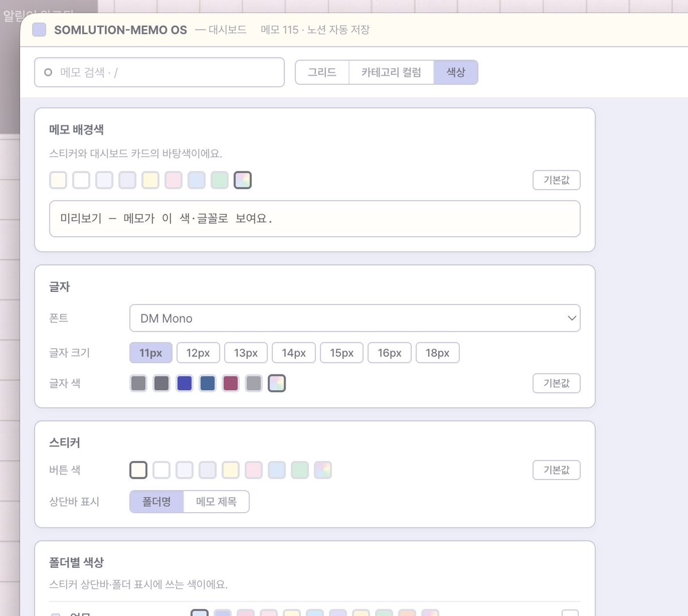This screenshot has width=688, height=616.
Task: Pick the darkest gray 글자 색 swatch
Action: [162, 383]
